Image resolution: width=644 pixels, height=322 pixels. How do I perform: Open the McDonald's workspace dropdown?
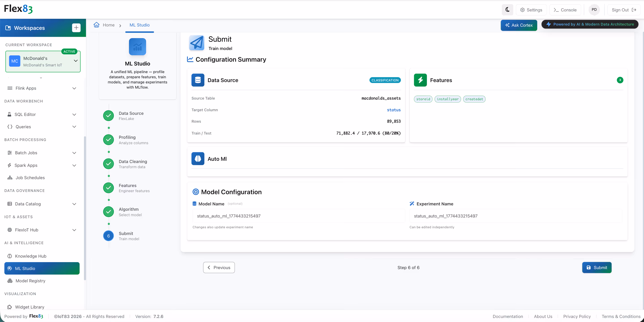75,61
